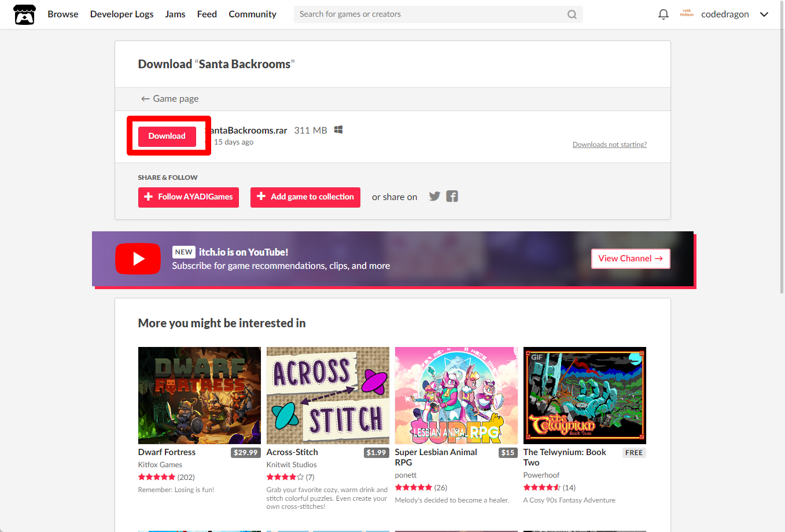Viewport: 785px width, 532px height.
Task: Download SantaBackrooms.rar
Action: [x=167, y=136]
